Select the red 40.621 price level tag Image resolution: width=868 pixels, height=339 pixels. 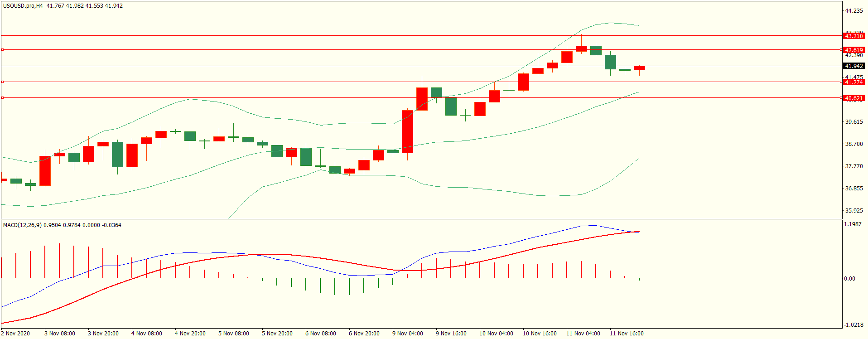coord(854,98)
